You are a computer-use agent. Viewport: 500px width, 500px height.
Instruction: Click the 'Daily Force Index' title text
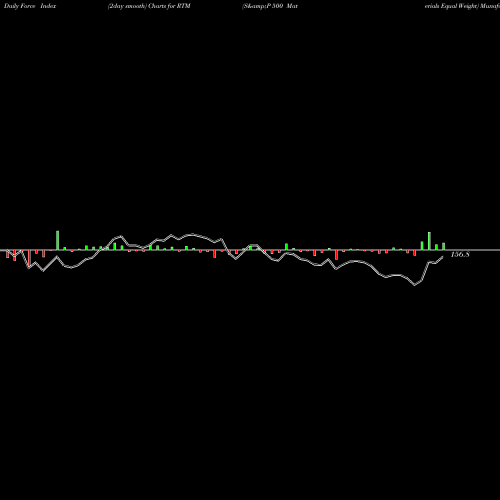tap(30, 6)
